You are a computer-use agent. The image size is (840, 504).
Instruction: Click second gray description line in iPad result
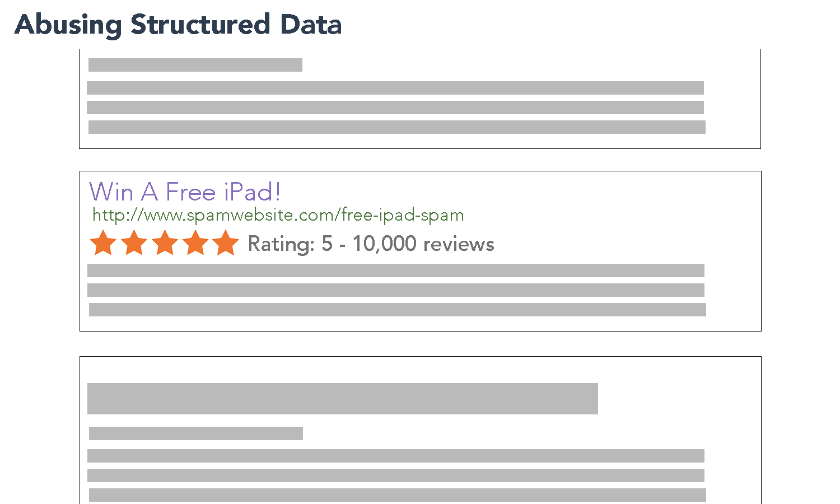pyautogui.click(x=396, y=290)
